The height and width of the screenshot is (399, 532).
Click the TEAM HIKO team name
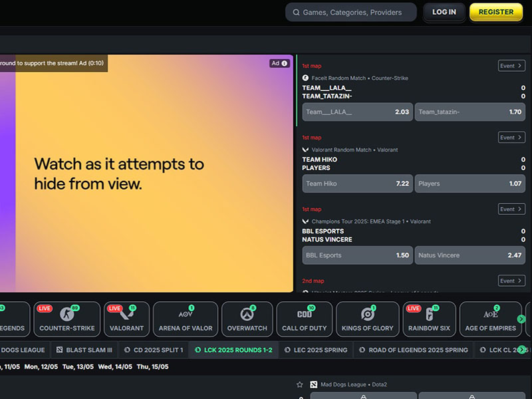coord(320,160)
